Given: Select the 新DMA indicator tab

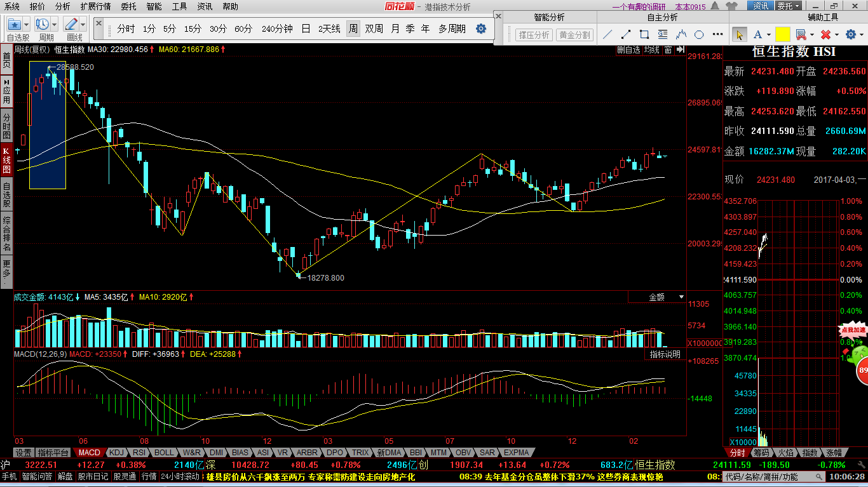Looking at the screenshot, I should pos(389,453).
